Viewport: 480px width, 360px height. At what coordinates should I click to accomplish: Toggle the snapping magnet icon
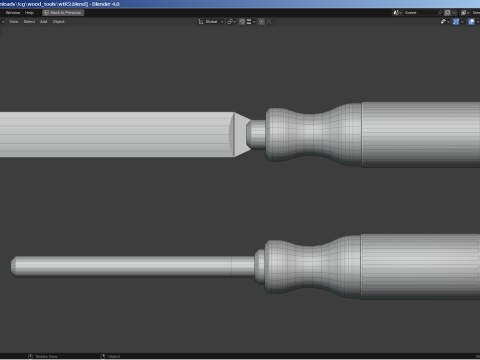(242, 22)
